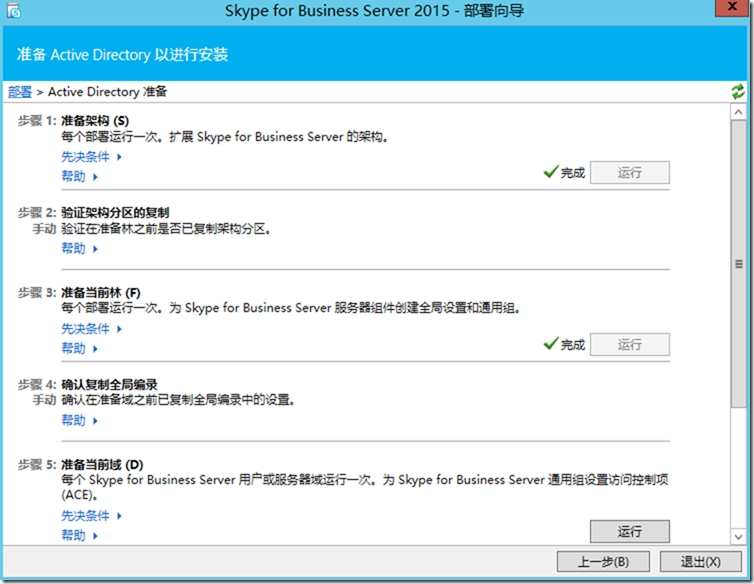Viewport: 754px width, 584px height.
Task: Click the step 5 title 准备当前域 (D)
Action: coord(102,465)
